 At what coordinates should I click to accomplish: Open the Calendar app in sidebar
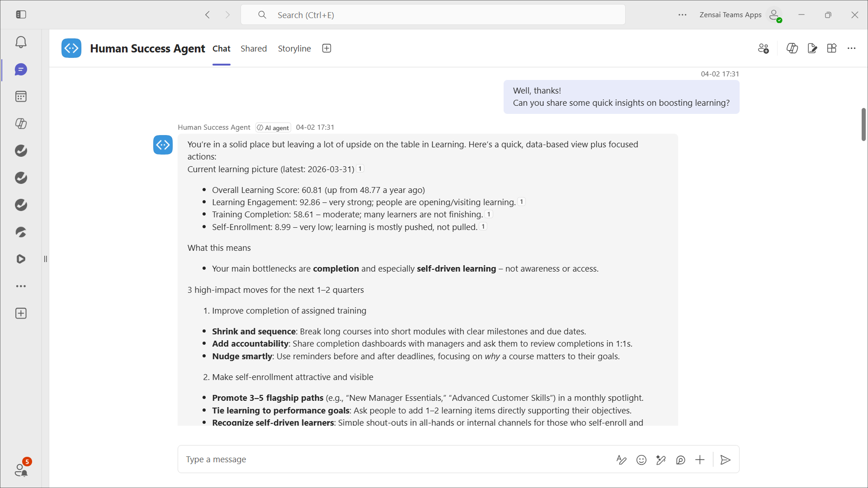21,96
